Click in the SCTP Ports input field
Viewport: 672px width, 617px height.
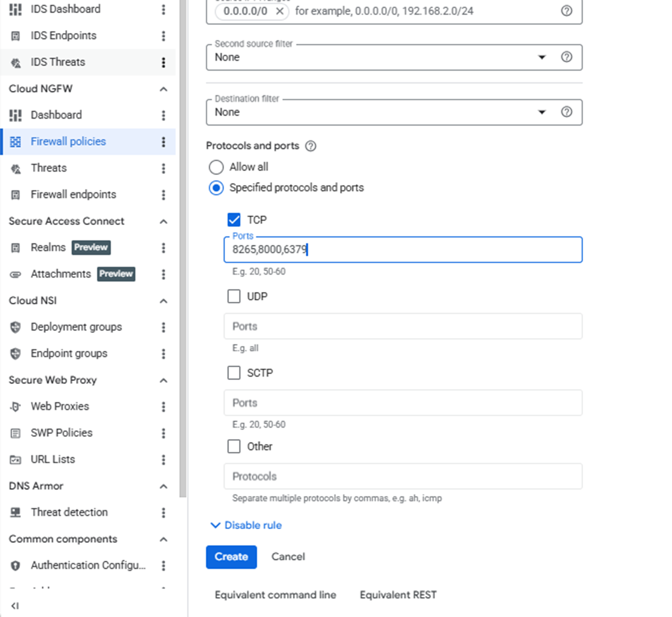pyautogui.click(x=402, y=403)
